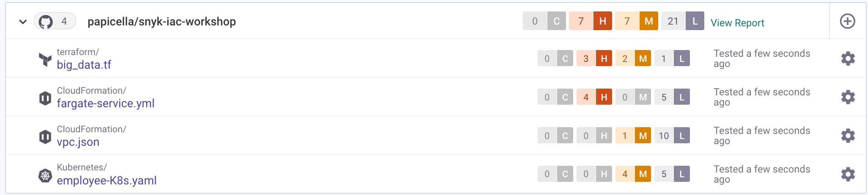
Task: Click the Terraform icon beside big_data.tf
Action: 45,59
